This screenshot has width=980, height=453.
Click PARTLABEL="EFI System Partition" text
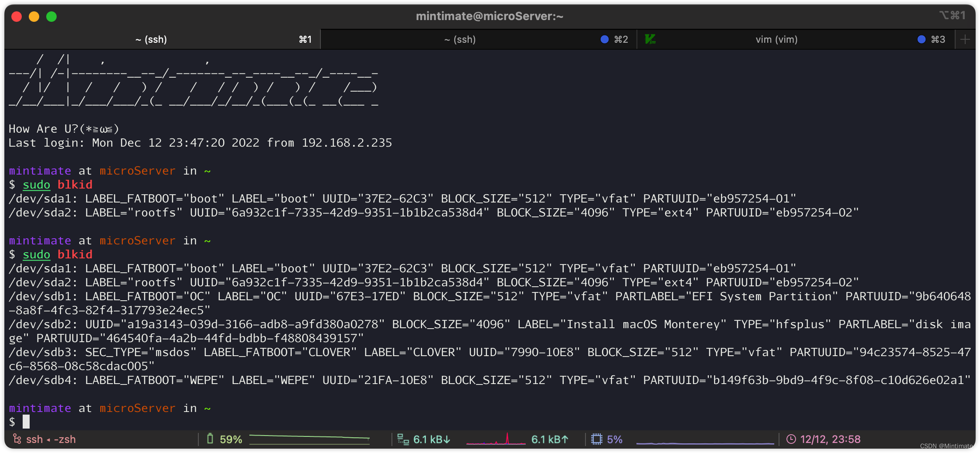pos(727,296)
